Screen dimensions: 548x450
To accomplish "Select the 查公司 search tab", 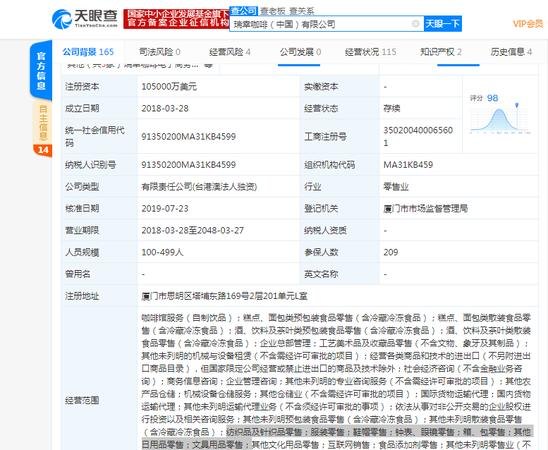I will point(244,11).
